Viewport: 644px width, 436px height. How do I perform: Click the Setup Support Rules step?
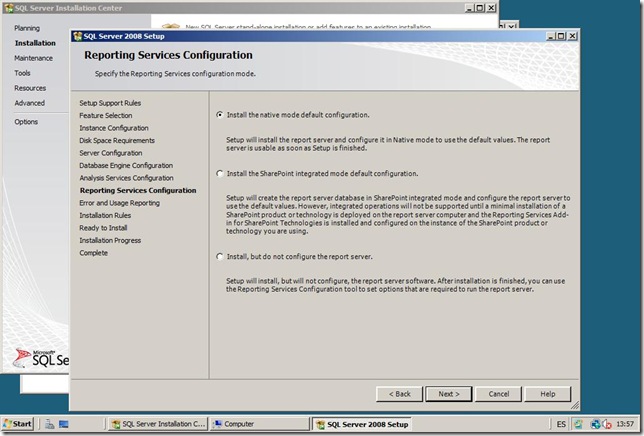pos(110,103)
